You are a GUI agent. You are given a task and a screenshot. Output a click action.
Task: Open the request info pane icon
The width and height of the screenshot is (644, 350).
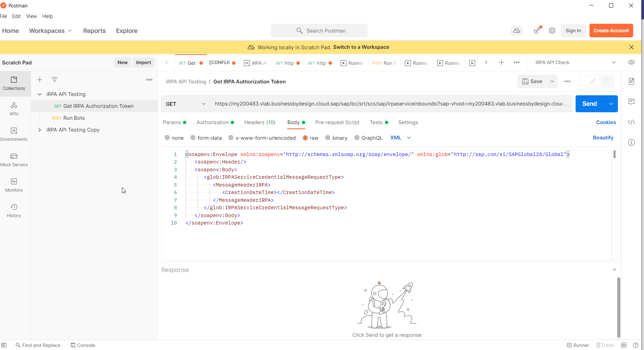tap(631, 142)
